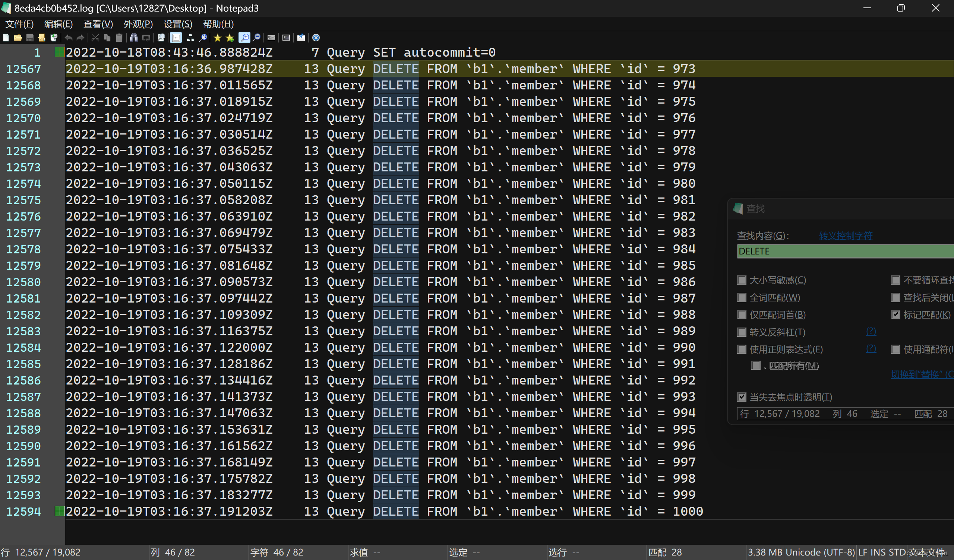Click the 切换到"替换" link
954x560 pixels.
(922, 374)
